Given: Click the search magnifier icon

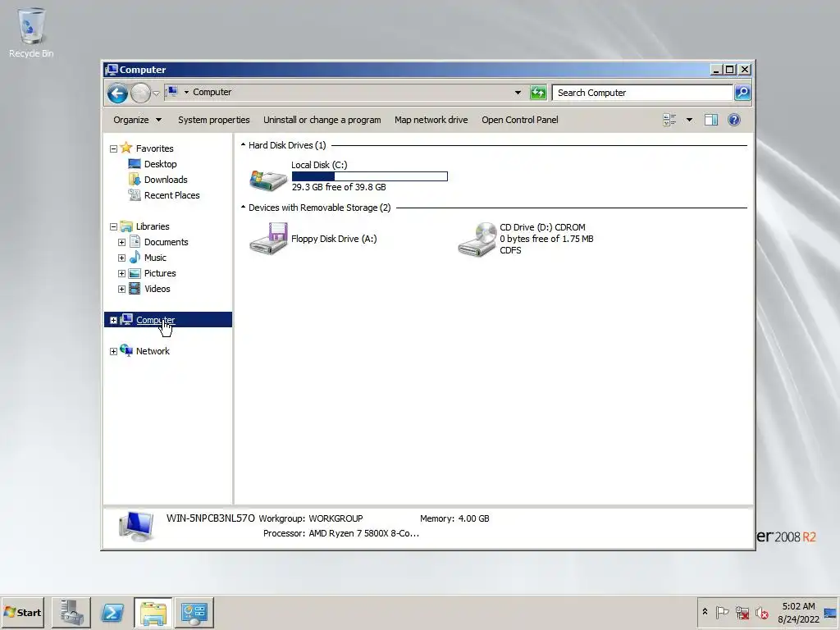Looking at the screenshot, I should pyautogui.click(x=742, y=93).
